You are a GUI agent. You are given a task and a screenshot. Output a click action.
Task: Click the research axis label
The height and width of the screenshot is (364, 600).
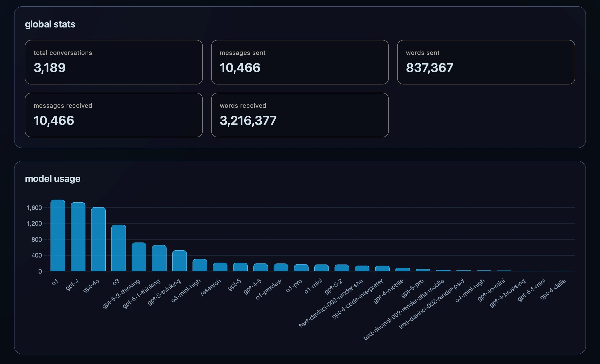(x=211, y=287)
